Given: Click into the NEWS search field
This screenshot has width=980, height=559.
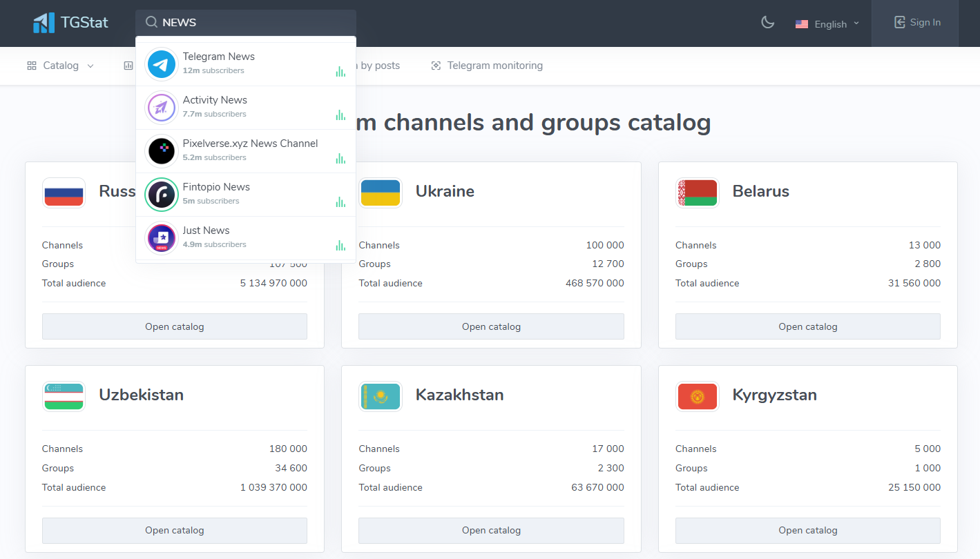Looking at the screenshot, I should pos(246,23).
